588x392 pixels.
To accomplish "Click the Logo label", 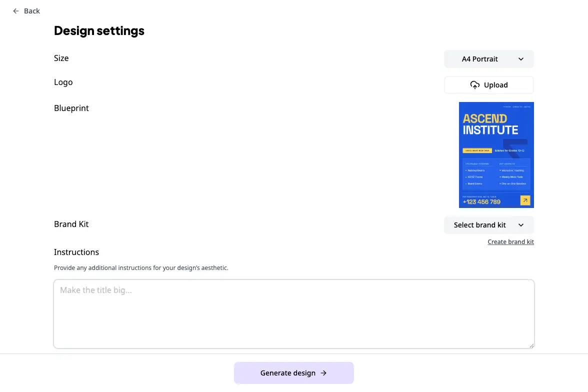I will 63,82.
